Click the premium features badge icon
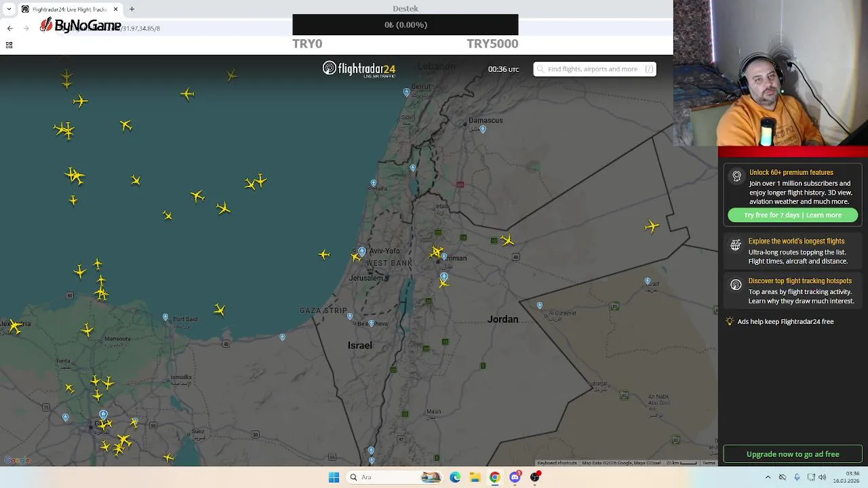 point(737,176)
